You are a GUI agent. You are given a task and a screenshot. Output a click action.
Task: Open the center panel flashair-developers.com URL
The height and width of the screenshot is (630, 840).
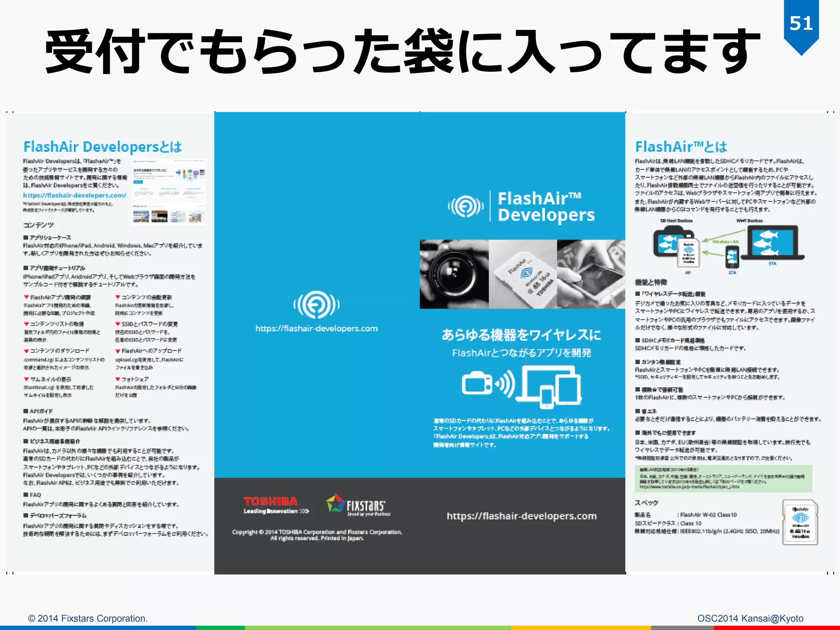pyautogui.click(x=316, y=328)
